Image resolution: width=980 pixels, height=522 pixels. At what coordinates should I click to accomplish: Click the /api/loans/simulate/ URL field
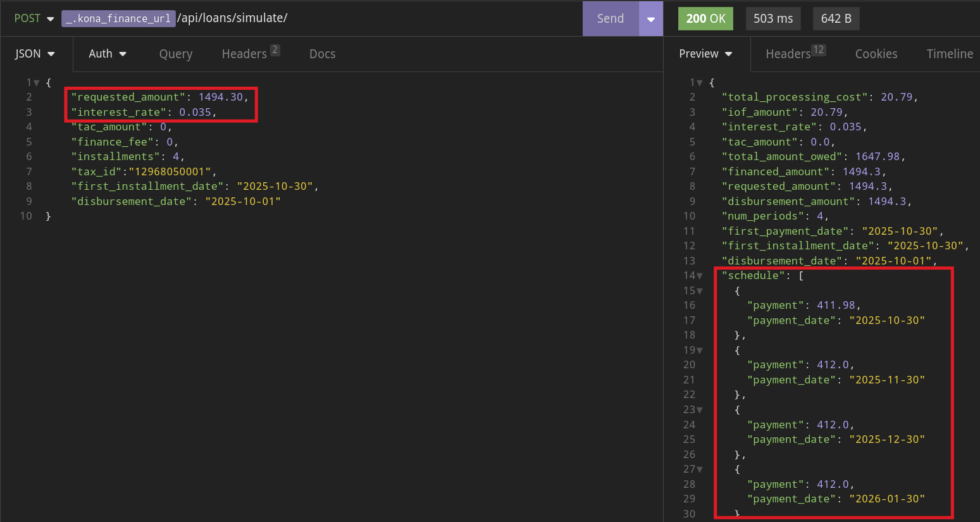(232, 18)
